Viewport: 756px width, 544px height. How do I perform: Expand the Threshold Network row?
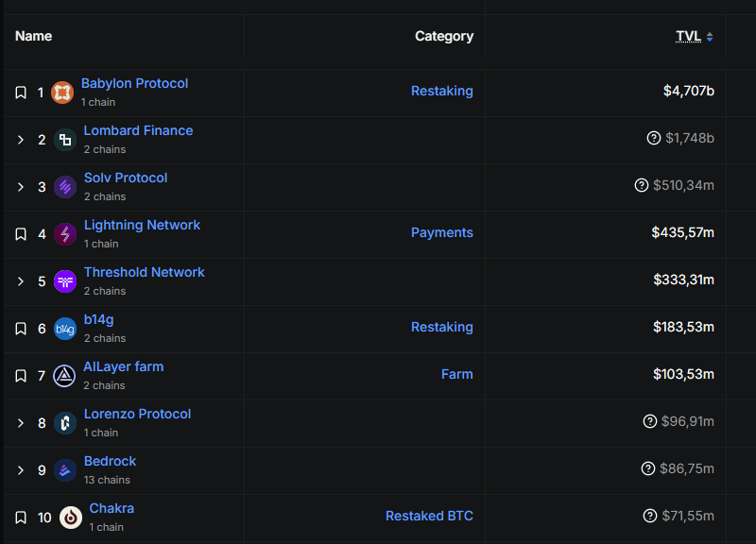pos(21,281)
